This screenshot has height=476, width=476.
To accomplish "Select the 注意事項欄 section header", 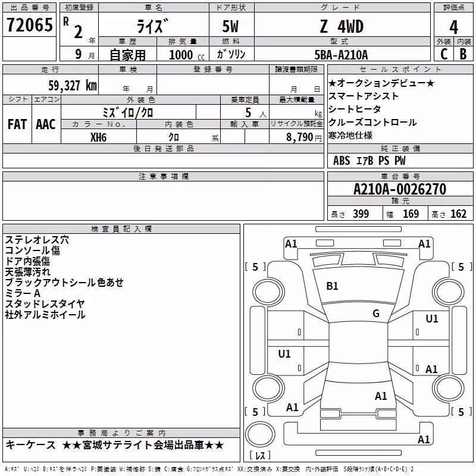I will tap(164, 176).
